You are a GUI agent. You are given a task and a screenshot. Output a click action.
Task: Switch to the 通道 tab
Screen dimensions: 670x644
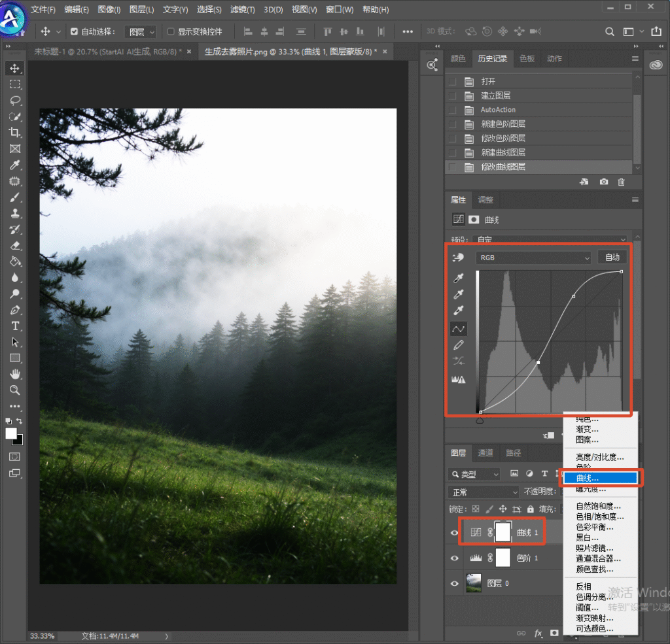485,453
